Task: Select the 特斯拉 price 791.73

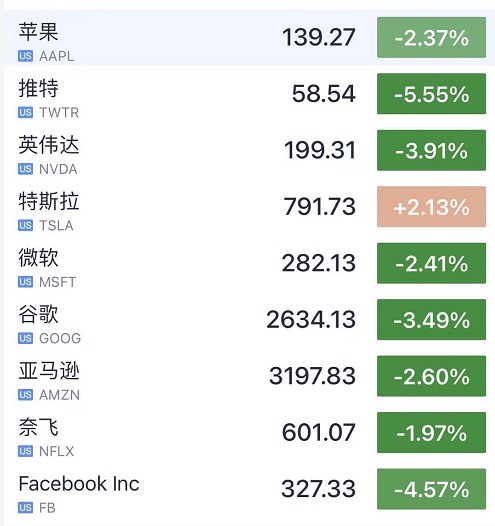Action: pyautogui.click(x=319, y=206)
